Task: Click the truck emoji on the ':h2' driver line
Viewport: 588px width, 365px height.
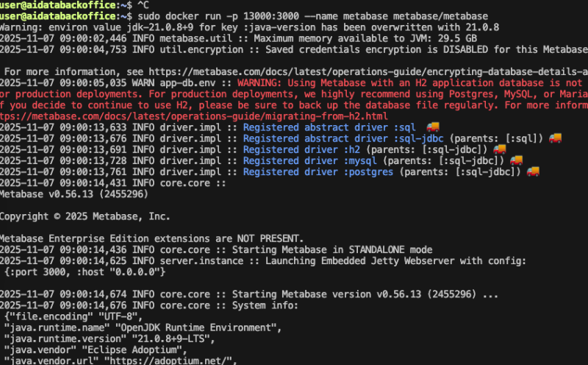Action: (500, 149)
